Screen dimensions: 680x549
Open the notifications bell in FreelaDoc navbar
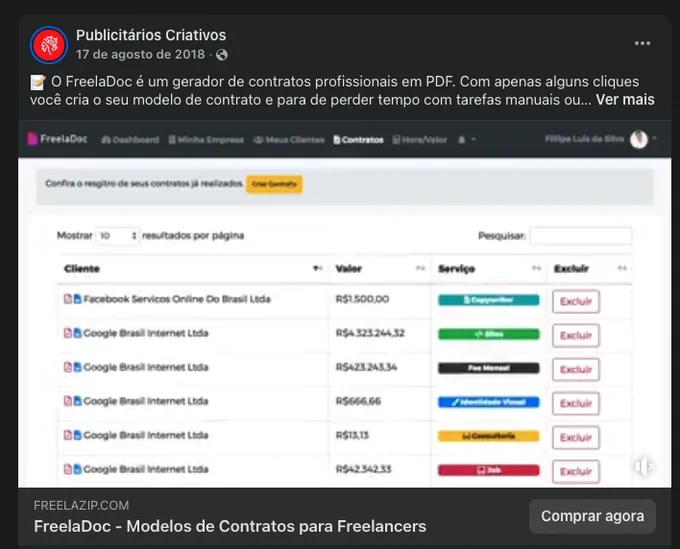pos(462,140)
